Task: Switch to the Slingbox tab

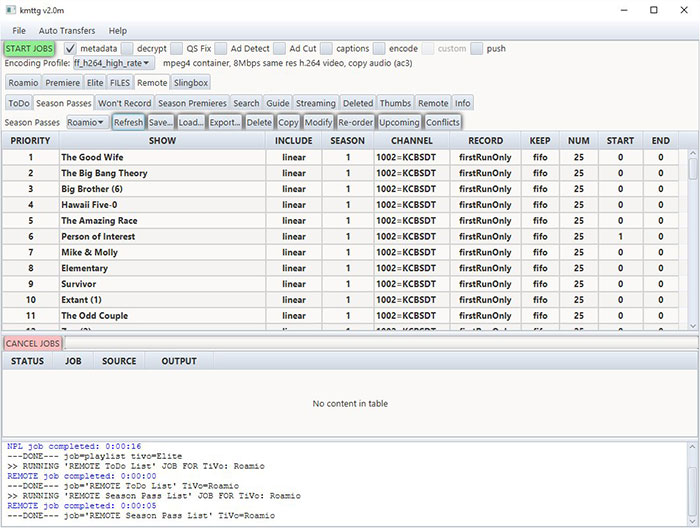Action: click(x=191, y=83)
